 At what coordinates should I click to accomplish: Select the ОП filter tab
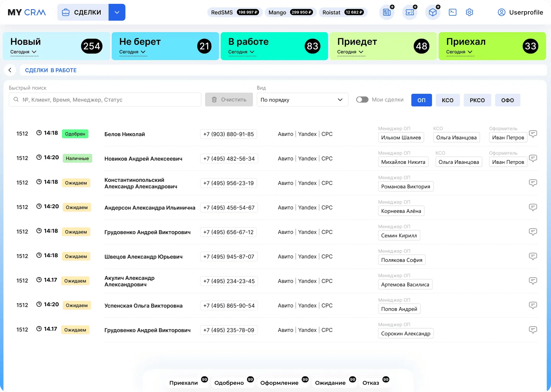tap(422, 100)
